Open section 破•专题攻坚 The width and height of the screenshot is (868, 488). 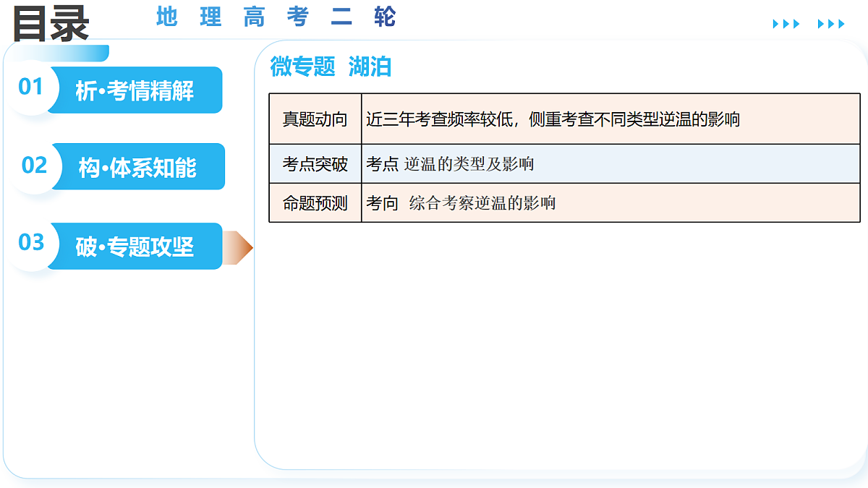(135, 247)
